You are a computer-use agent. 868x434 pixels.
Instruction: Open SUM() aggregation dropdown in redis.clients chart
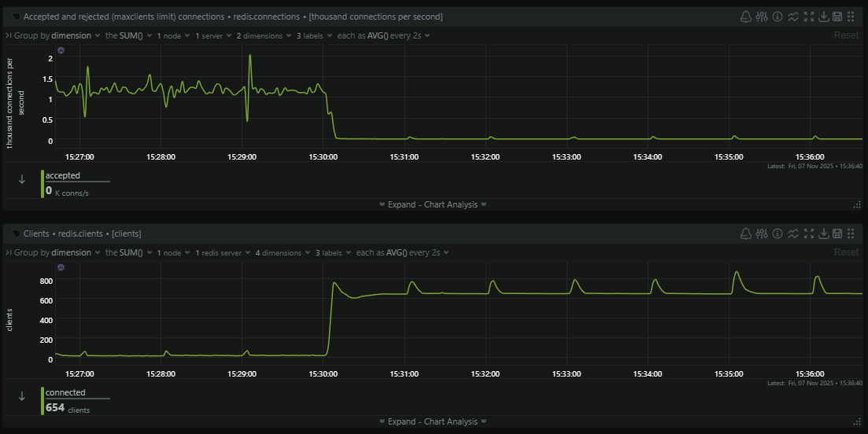(x=128, y=252)
